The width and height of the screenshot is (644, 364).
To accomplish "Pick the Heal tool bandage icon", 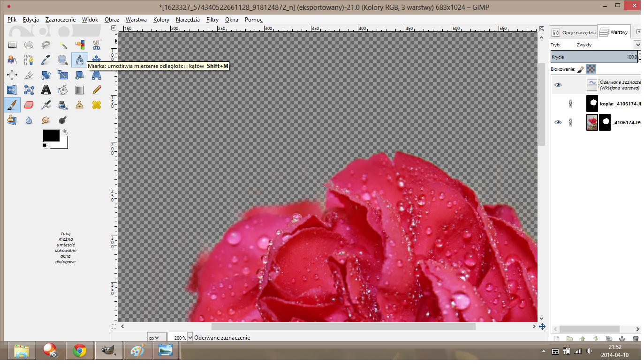I will [x=96, y=104].
